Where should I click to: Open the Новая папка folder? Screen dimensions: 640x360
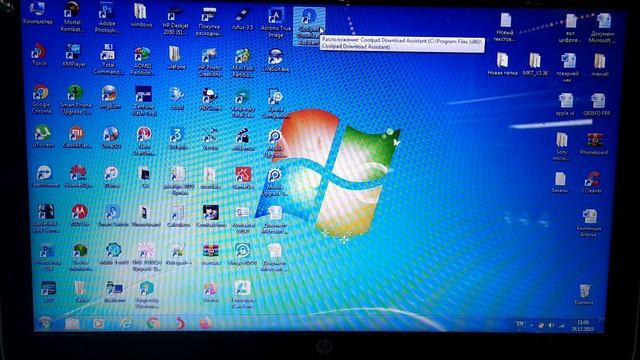coord(502,64)
